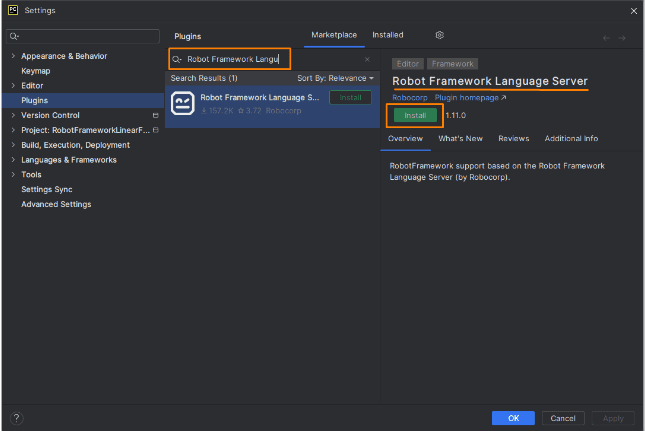Clear the plugin search field with X

pyautogui.click(x=367, y=60)
